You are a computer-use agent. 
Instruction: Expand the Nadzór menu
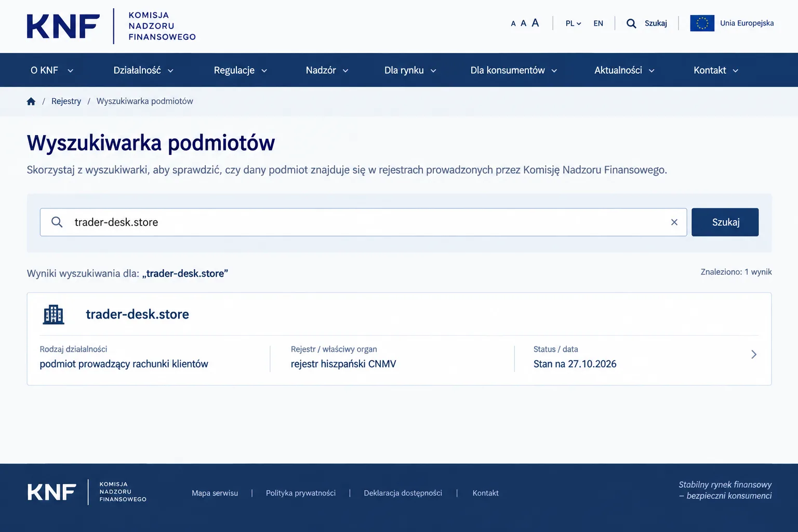coord(327,70)
